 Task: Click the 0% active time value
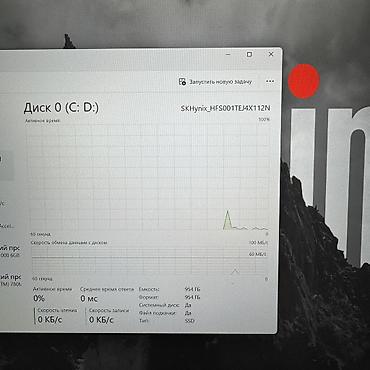coord(39,298)
